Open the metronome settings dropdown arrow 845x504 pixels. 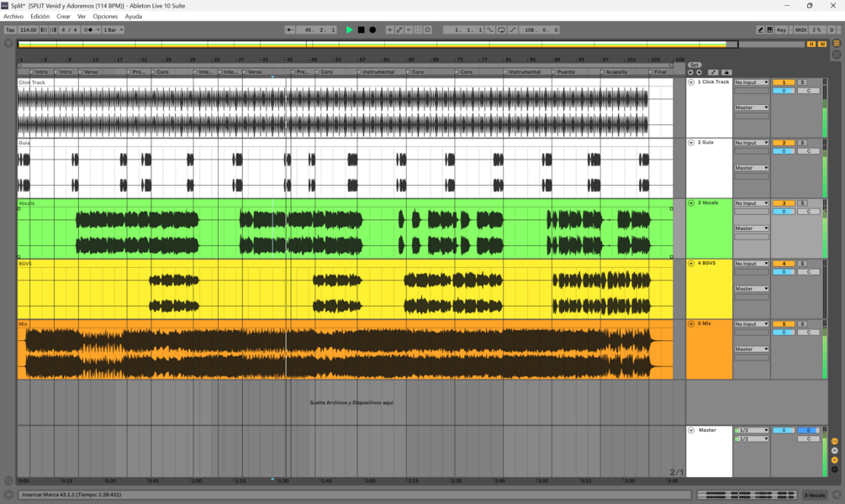pyautogui.click(x=98, y=30)
